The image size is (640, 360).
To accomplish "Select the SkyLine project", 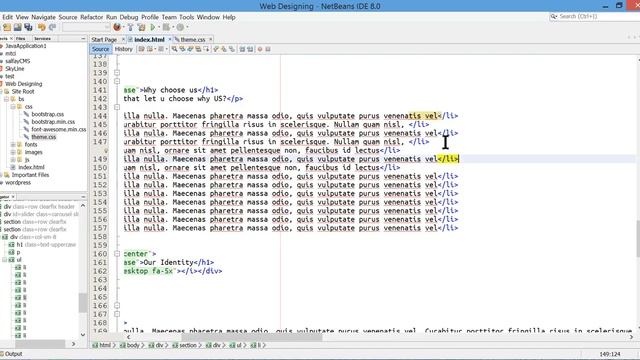I will [x=15, y=69].
